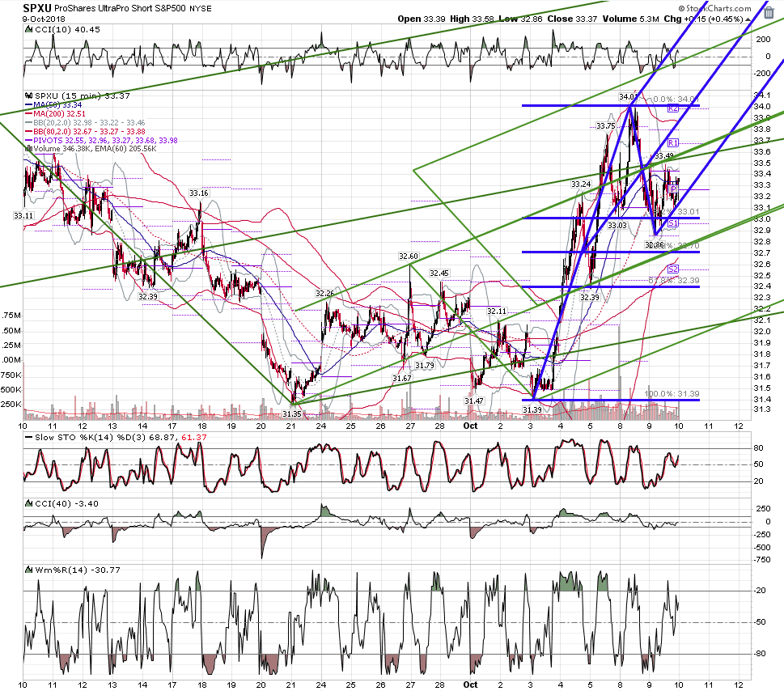Click the PIVOTS legend entry

click(101, 141)
